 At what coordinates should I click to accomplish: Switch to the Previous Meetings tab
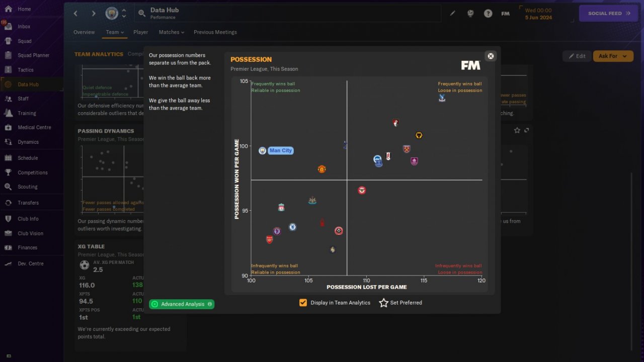(x=215, y=32)
